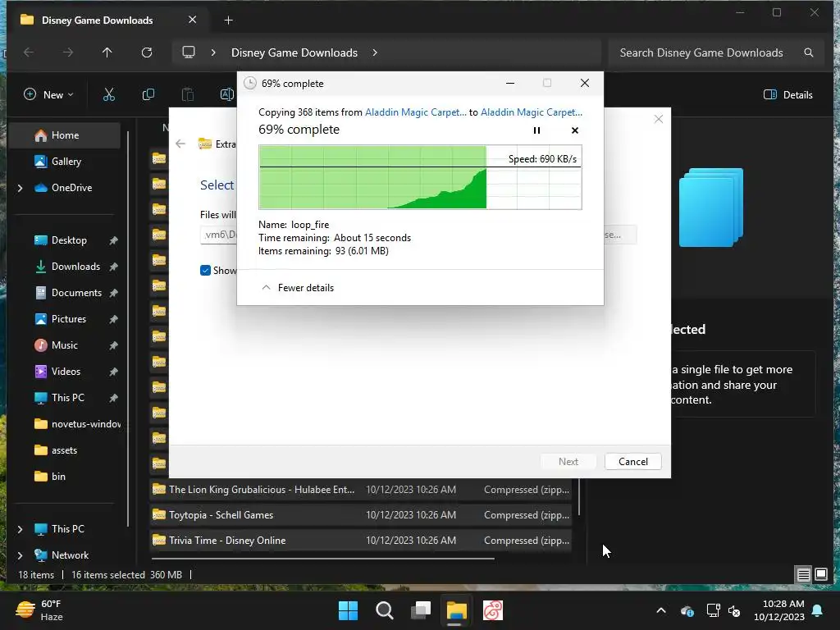Screen dimensions: 840x630
Task: Expand chevron before Disney Game Downloads breadcrumb
Action: click(x=213, y=52)
